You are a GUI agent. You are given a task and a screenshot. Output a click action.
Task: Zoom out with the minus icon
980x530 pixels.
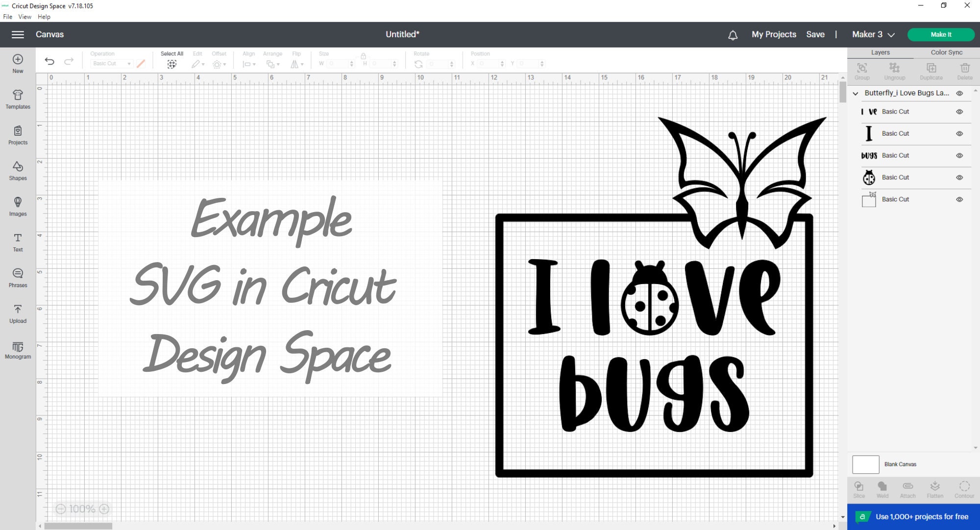pyautogui.click(x=61, y=509)
